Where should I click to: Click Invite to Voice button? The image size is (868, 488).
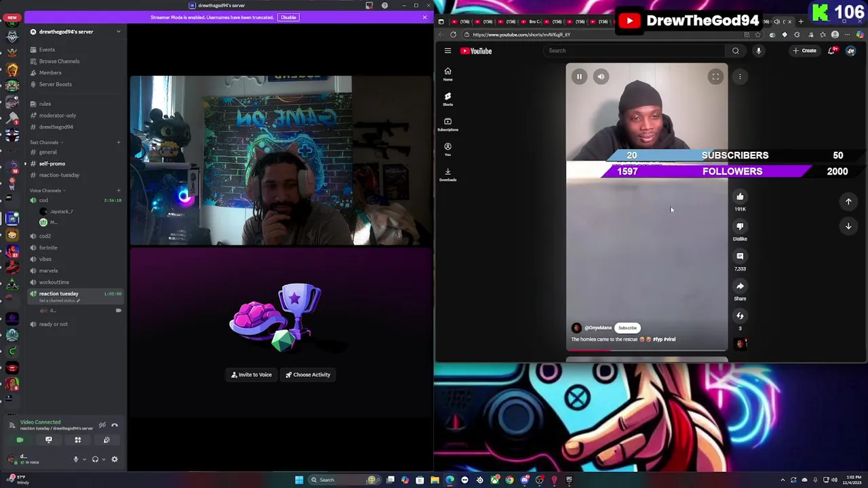click(x=252, y=375)
